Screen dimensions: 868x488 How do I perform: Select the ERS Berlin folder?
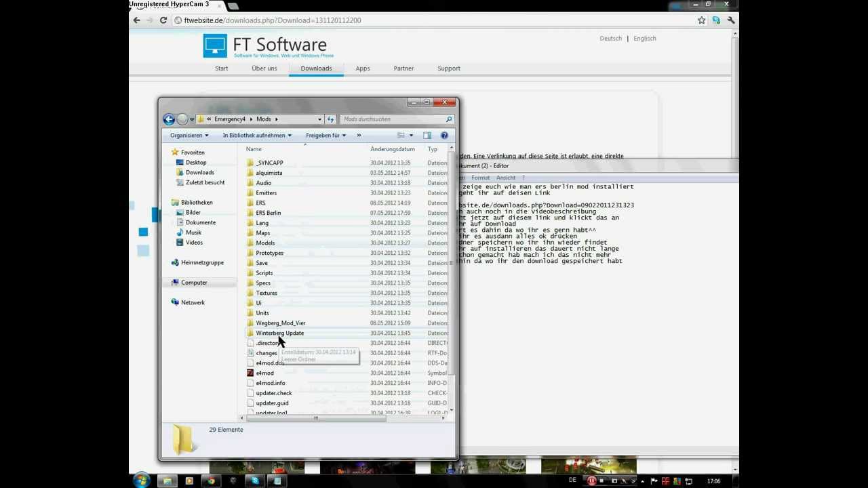(269, 213)
